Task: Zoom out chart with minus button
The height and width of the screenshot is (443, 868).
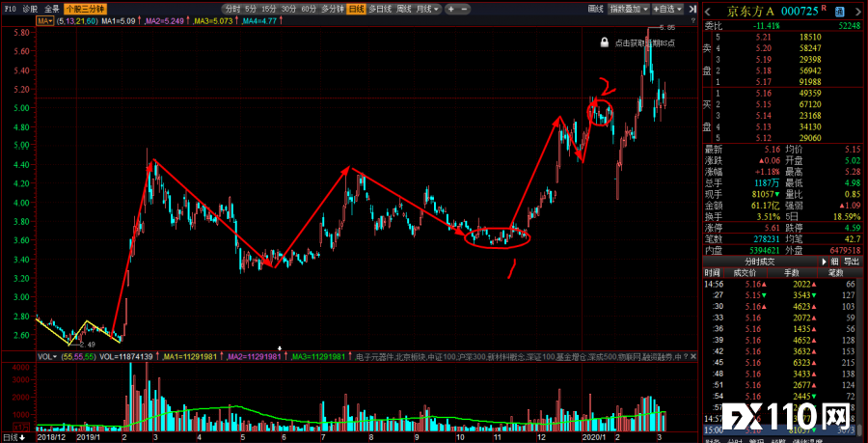Action: [464, 9]
